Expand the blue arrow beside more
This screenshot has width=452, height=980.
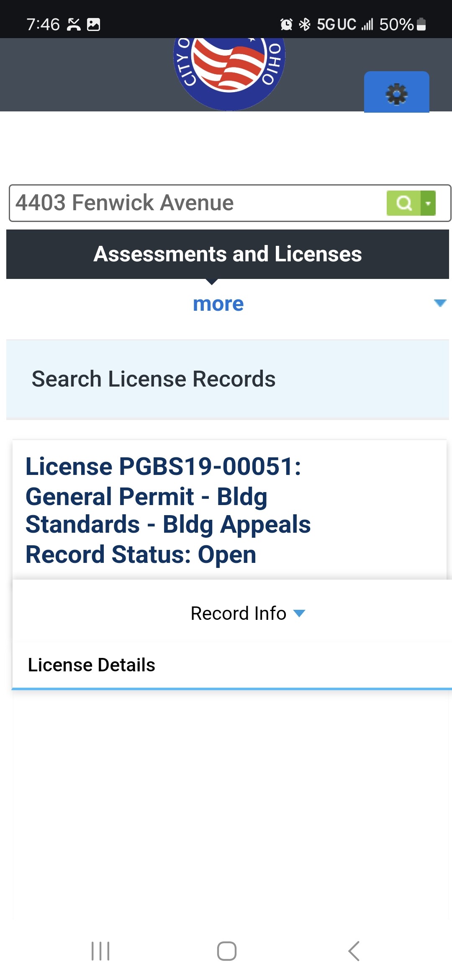click(x=440, y=303)
